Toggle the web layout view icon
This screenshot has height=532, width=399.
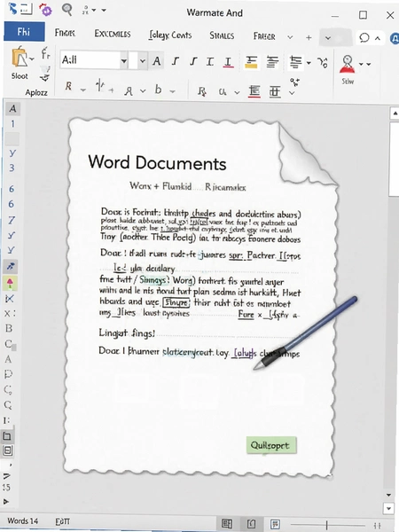coord(275,524)
